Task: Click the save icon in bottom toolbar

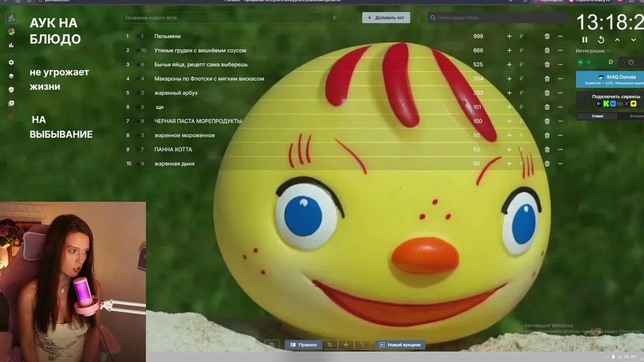Action: pyautogui.click(x=272, y=345)
